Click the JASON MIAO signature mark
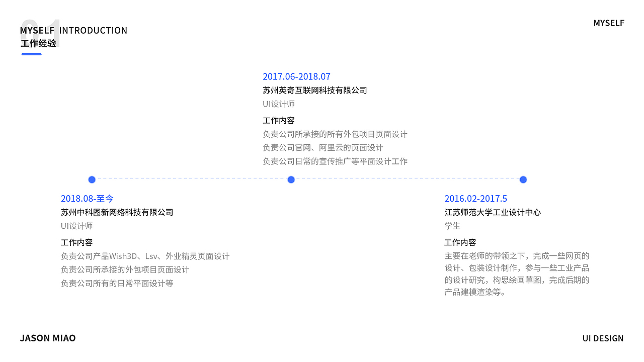Viewport: 644px width, 362px height. [x=47, y=338]
